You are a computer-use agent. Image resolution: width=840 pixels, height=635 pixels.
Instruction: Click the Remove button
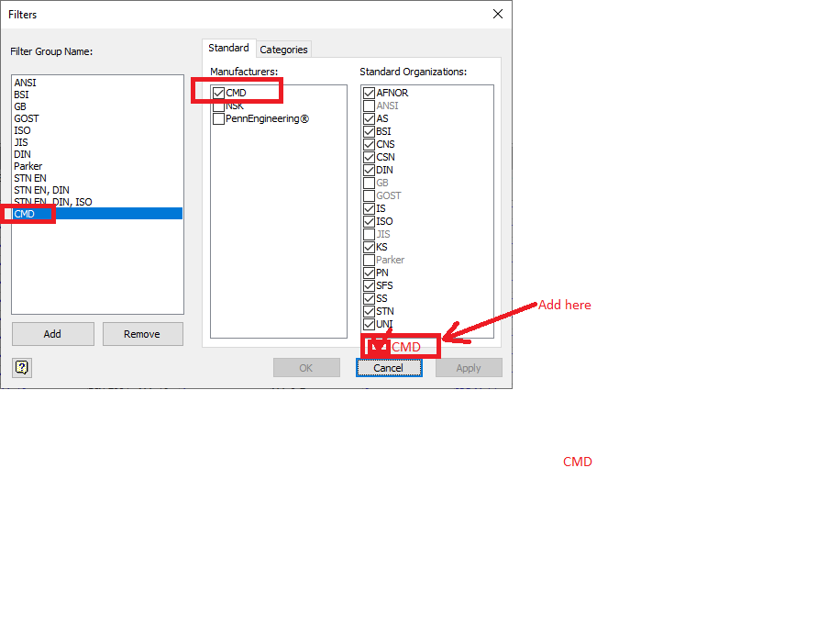[142, 333]
